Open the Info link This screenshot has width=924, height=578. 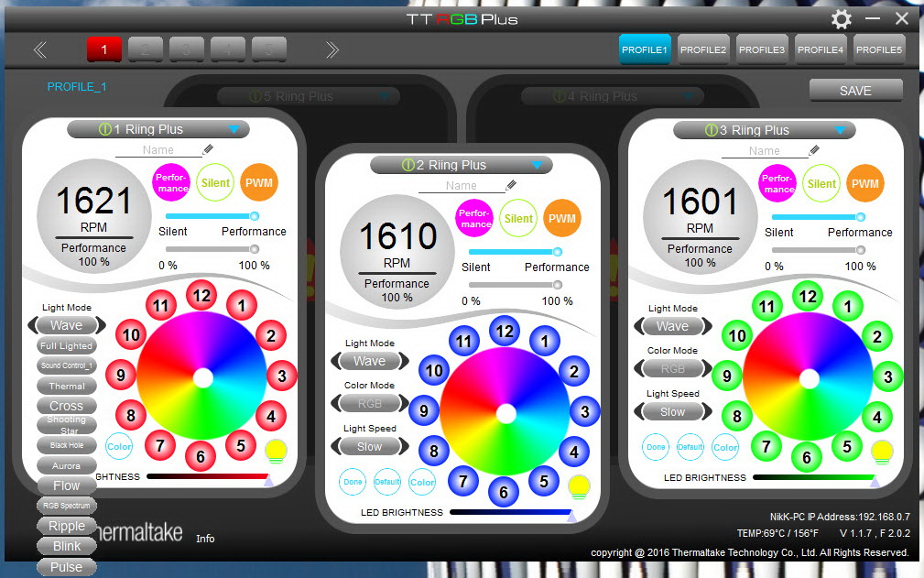(205, 539)
